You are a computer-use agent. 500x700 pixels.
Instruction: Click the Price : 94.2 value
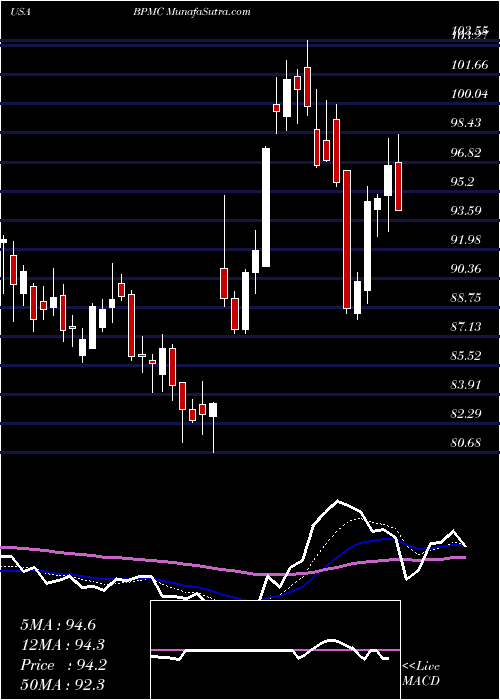[63, 665]
